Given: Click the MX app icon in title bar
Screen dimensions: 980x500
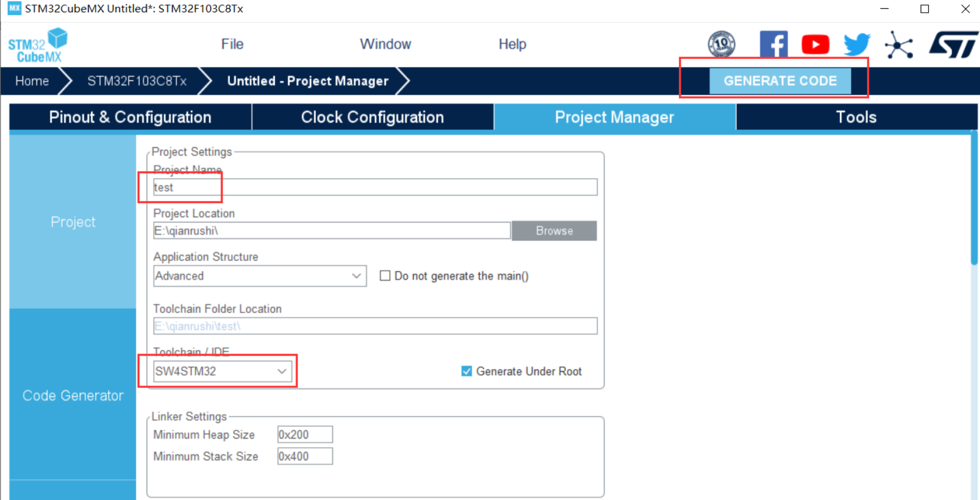Looking at the screenshot, I should coord(14,8).
